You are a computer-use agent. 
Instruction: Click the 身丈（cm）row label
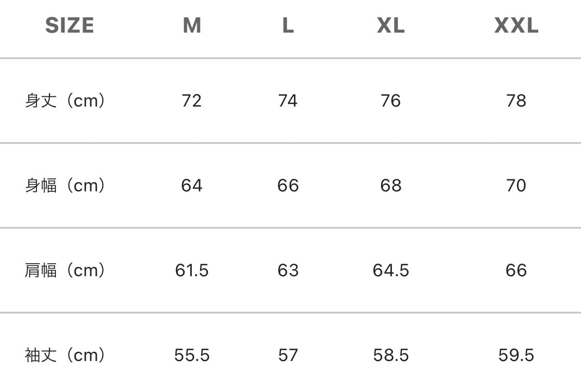[x=65, y=101]
